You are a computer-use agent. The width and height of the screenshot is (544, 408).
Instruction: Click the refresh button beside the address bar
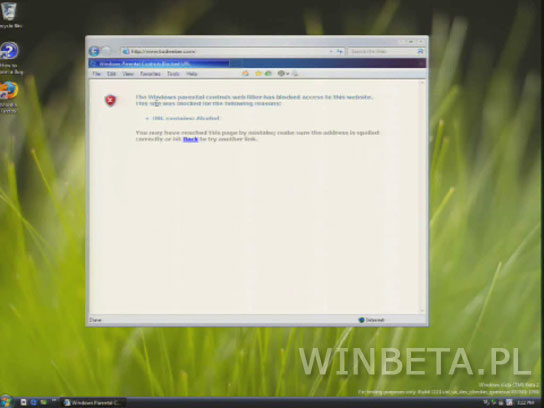coord(340,51)
